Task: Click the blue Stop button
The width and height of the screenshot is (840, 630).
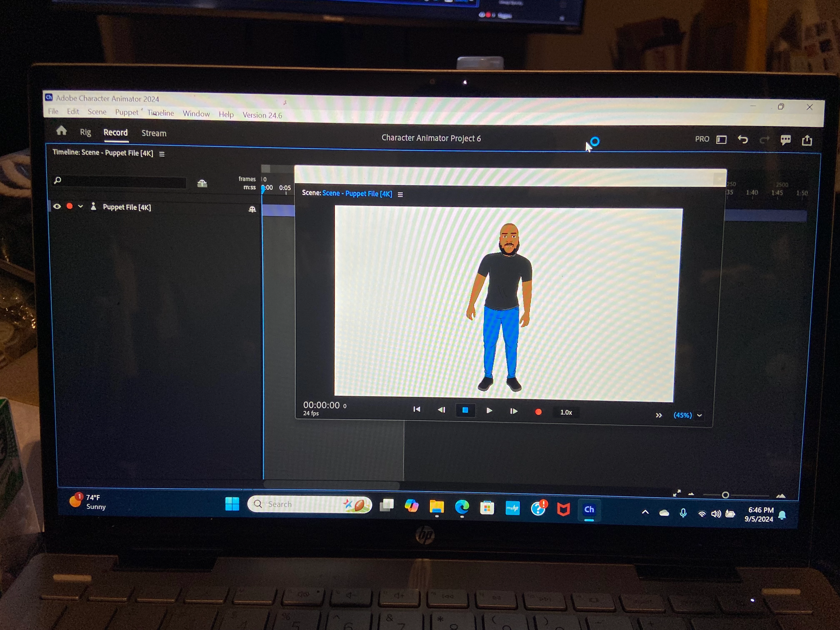Action: 465,410
